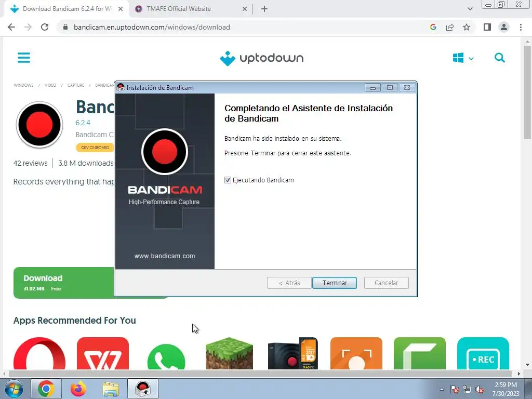
Task: Open the Uptodown hamburger menu
Action: click(24, 58)
